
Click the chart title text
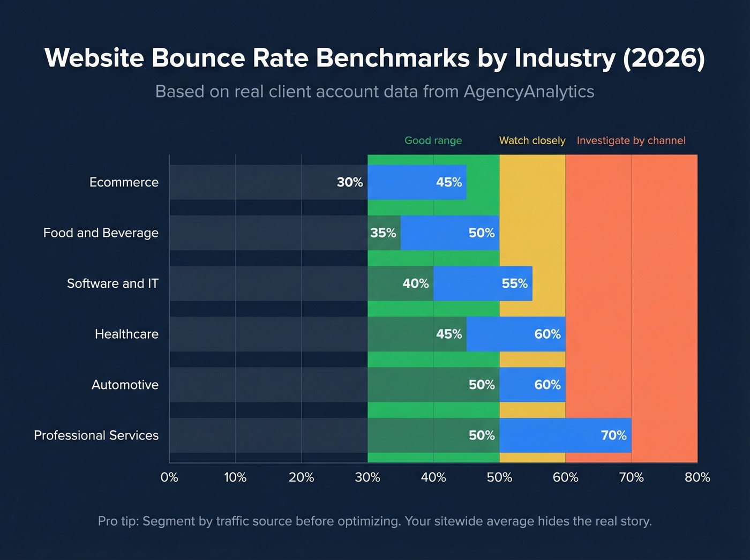[x=375, y=58]
